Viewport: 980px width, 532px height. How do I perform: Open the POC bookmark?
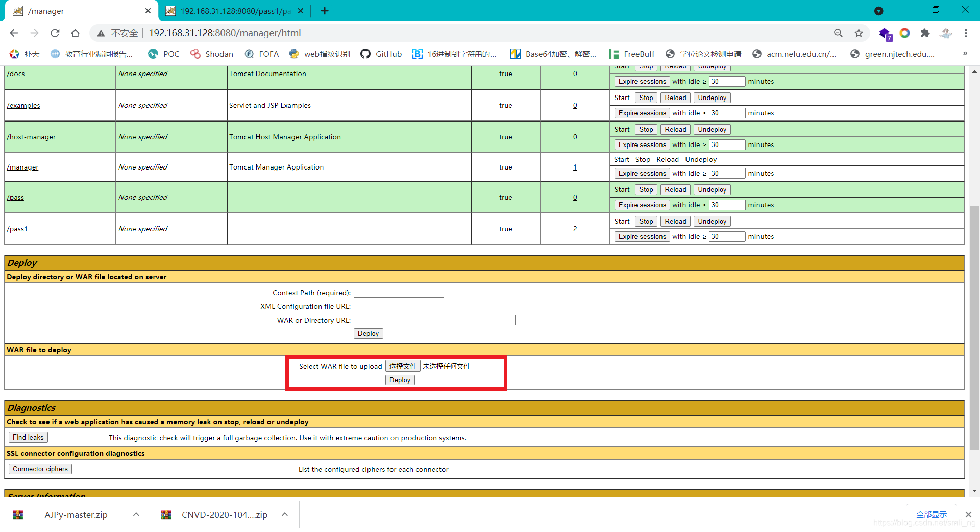click(163, 54)
